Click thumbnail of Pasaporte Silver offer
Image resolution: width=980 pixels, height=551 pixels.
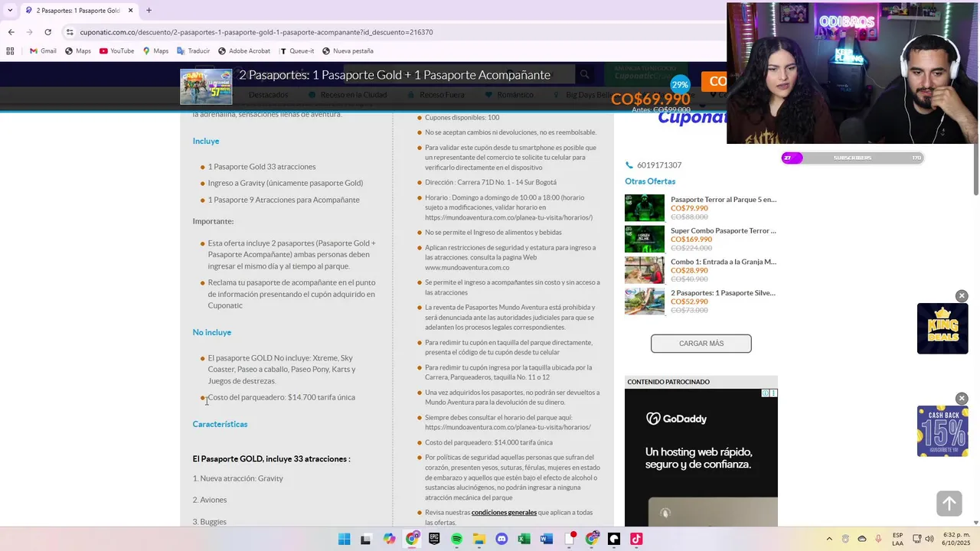point(645,302)
